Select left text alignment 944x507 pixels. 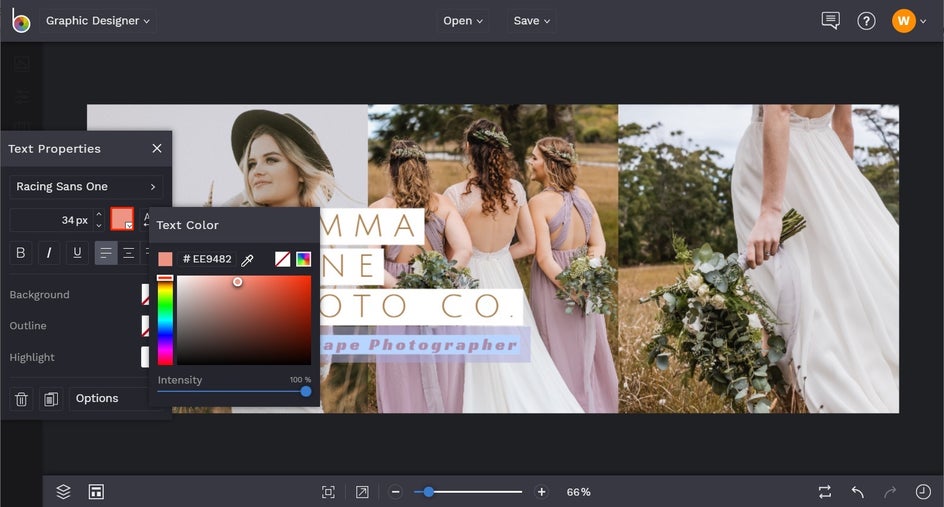106,253
